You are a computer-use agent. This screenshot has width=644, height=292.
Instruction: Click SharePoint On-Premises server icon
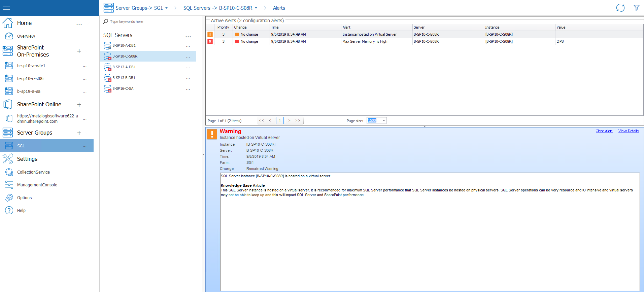point(8,51)
